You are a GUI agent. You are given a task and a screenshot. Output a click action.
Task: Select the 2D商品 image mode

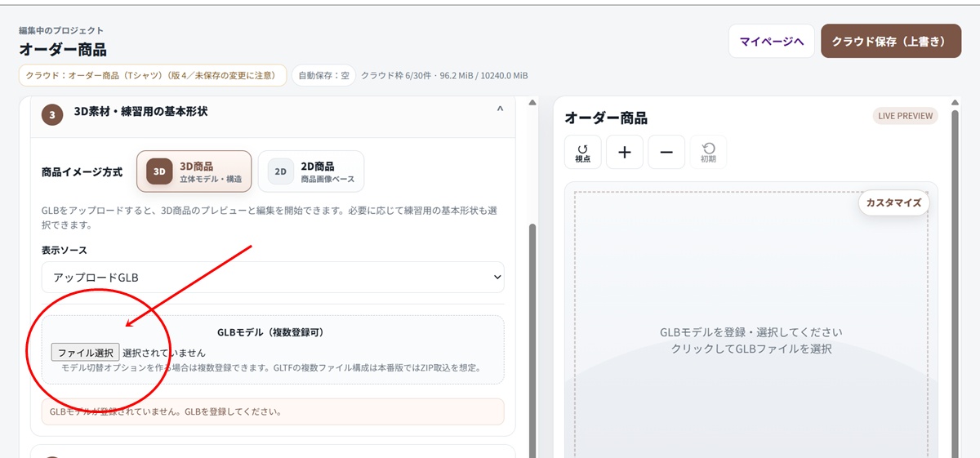(x=311, y=171)
